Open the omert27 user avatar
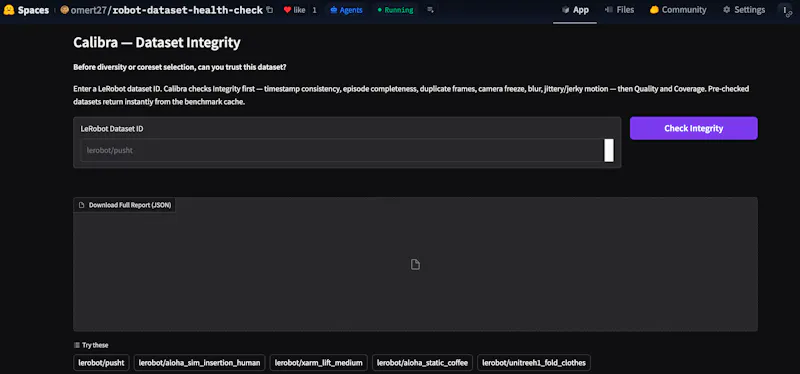 [64, 10]
